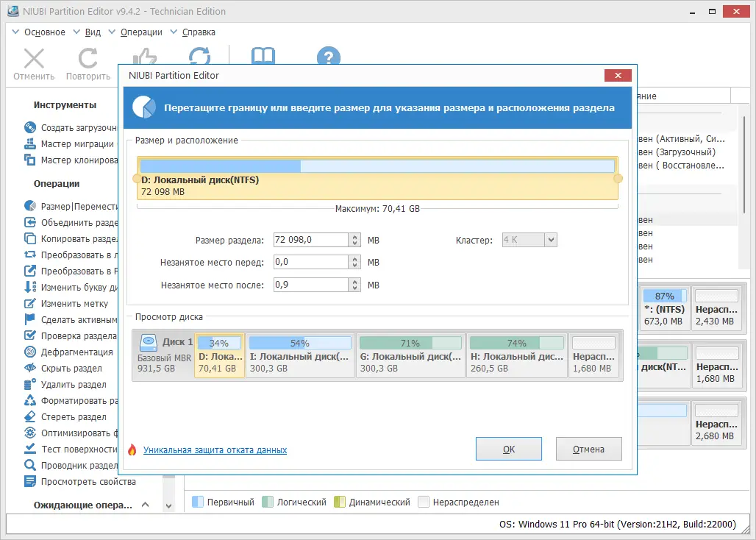Open Проводник раздела operation
This screenshot has height=540, width=756.
point(71,466)
